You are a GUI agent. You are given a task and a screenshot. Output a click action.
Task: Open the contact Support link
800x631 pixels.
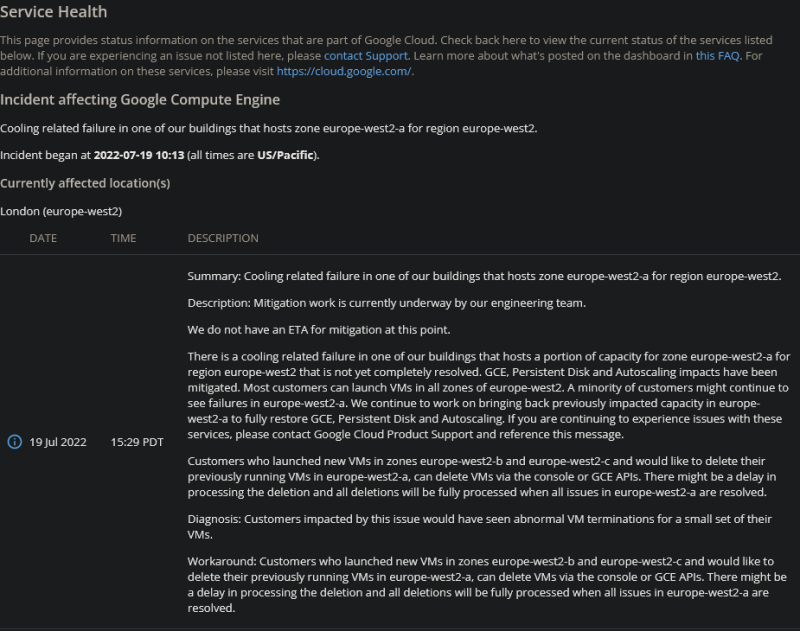tap(365, 56)
